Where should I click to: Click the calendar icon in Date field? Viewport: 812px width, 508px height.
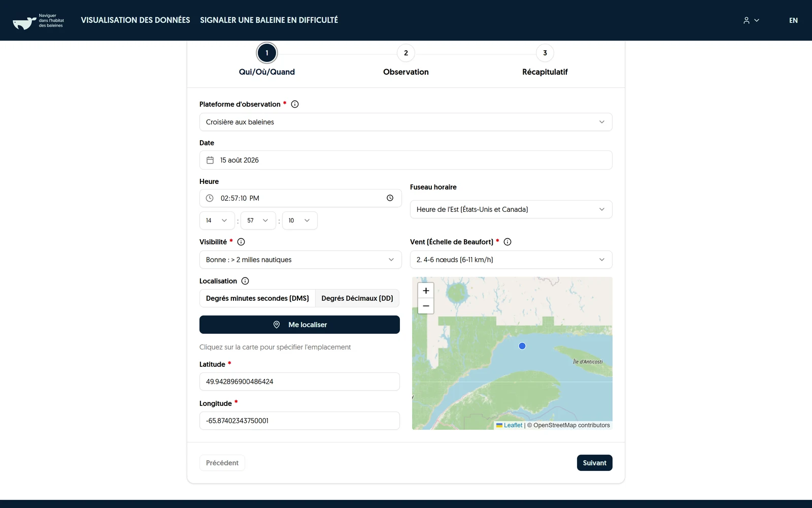pyautogui.click(x=210, y=160)
